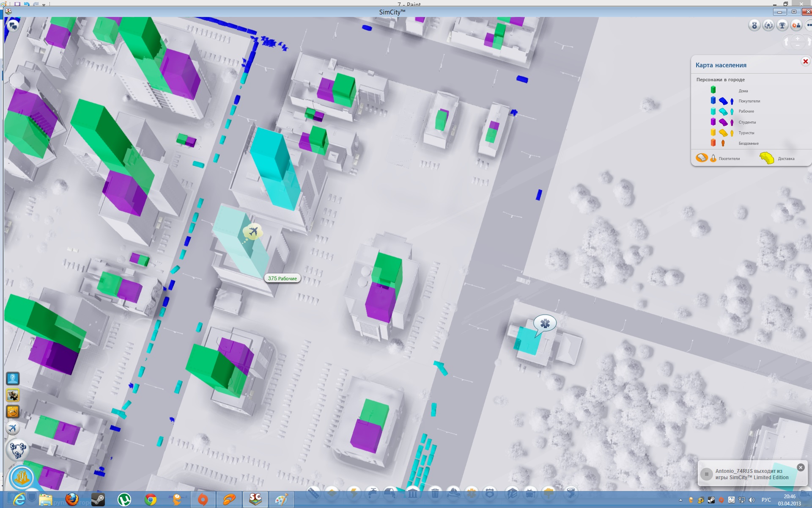Click the cyan Рабочие legend cube
This screenshot has width=812, height=508.
coord(713,111)
